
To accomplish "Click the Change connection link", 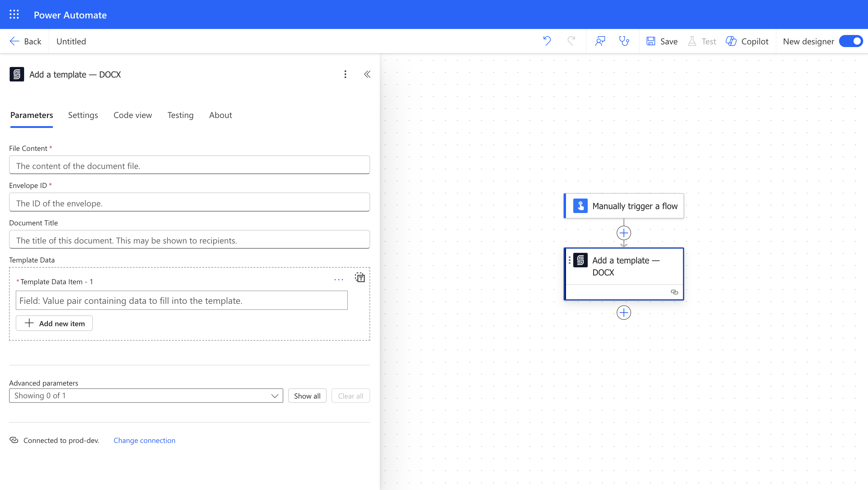I will point(144,441).
